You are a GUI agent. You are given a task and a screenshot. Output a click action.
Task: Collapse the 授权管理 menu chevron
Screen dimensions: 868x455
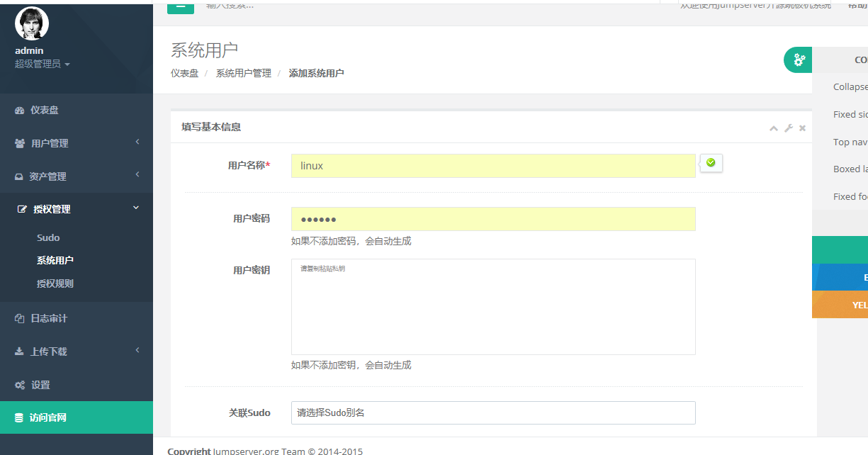coord(136,208)
